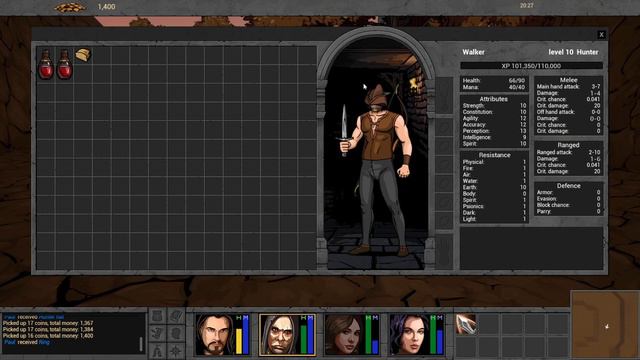The height and width of the screenshot is (360, 640).
Task: Open the minimap
Action: click(x=605, y=325)
